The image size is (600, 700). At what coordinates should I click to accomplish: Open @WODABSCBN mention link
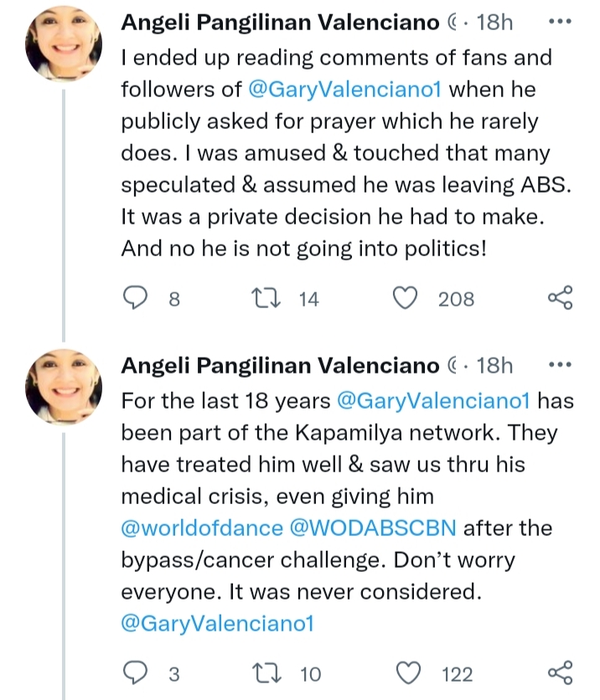click(376, 528)
